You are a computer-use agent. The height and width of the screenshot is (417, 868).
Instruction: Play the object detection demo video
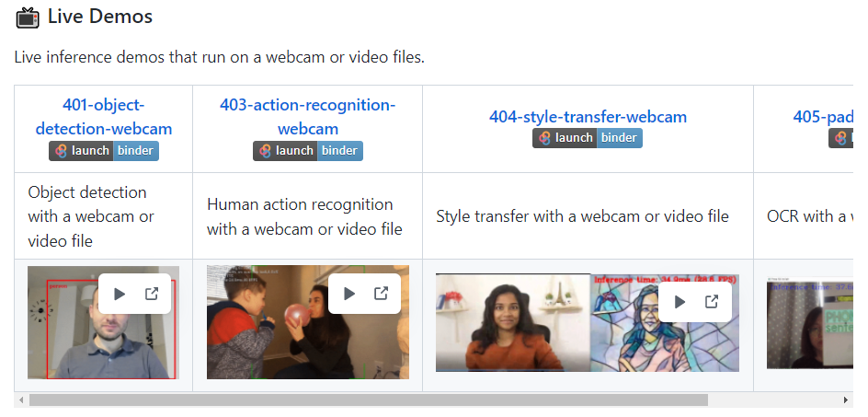click(120, 294)
